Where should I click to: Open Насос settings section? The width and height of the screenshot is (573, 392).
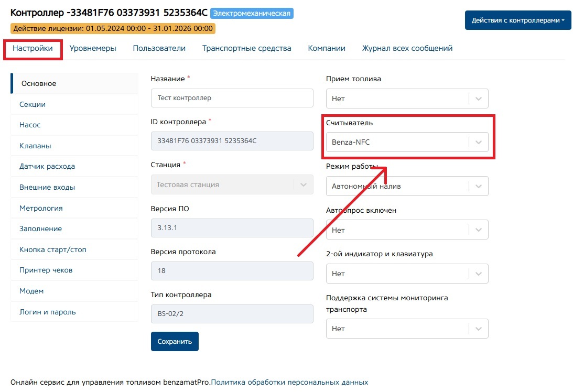click(30, 125)
